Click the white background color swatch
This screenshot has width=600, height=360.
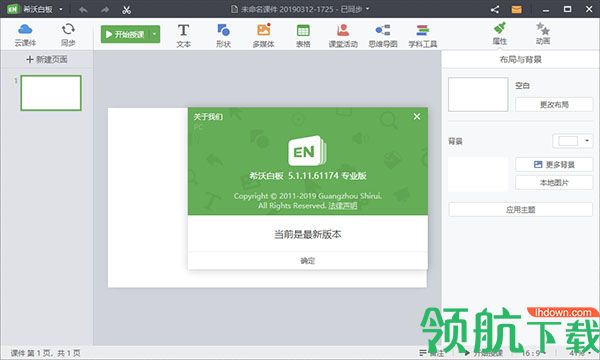point(568,141)
